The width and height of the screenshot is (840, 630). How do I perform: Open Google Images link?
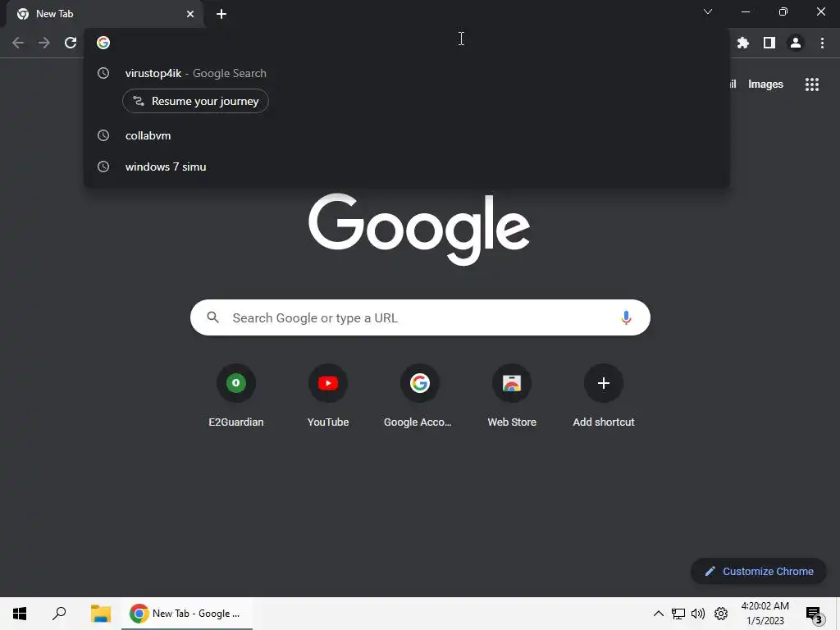[x=765, y=84]
